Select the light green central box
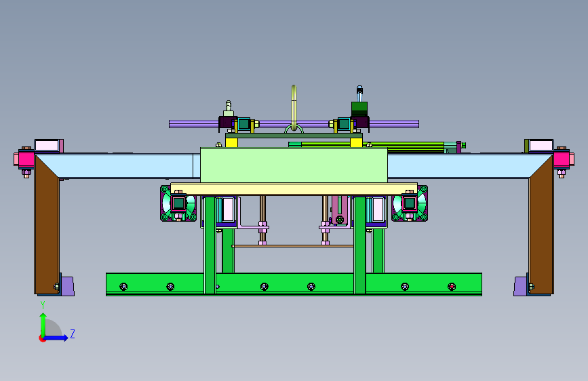 click(x=294, y=165)
